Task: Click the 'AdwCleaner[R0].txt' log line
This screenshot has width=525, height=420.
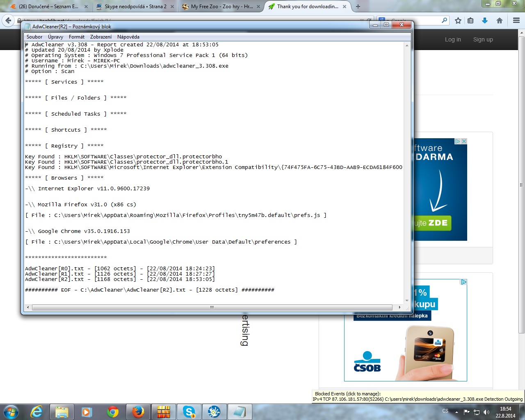Action: click(120, 269)
